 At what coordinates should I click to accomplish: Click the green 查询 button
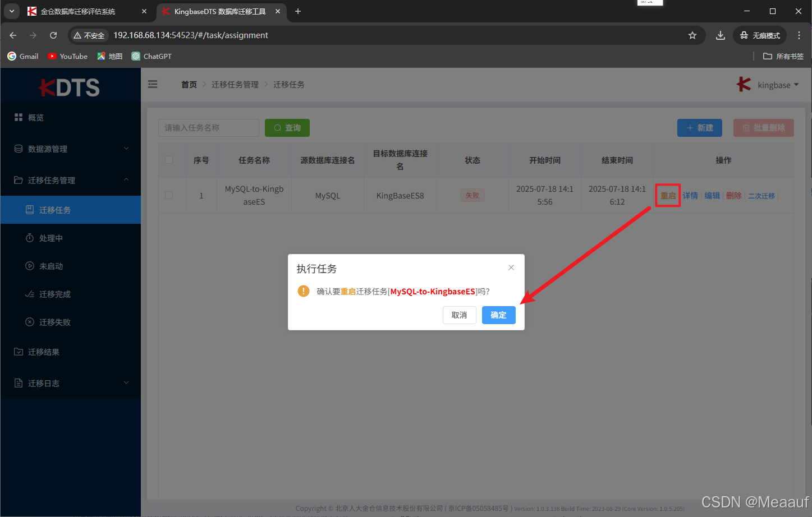(287, 128)
